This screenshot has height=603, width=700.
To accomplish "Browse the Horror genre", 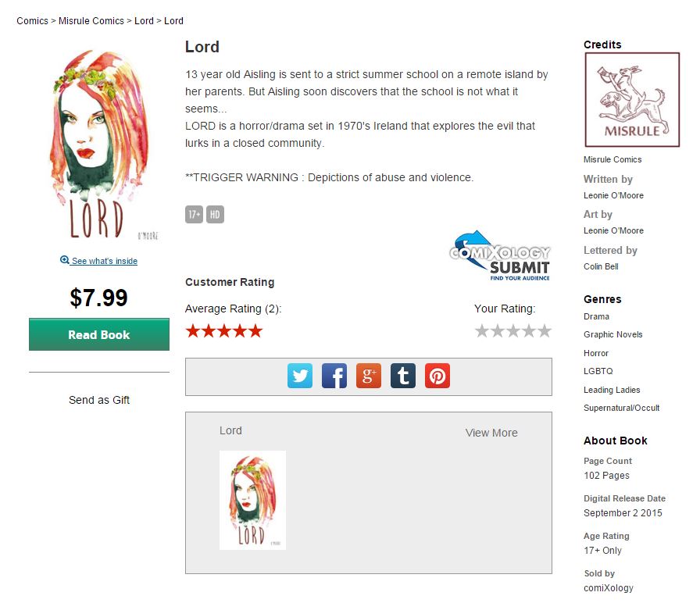I will (x=596, y=353).
